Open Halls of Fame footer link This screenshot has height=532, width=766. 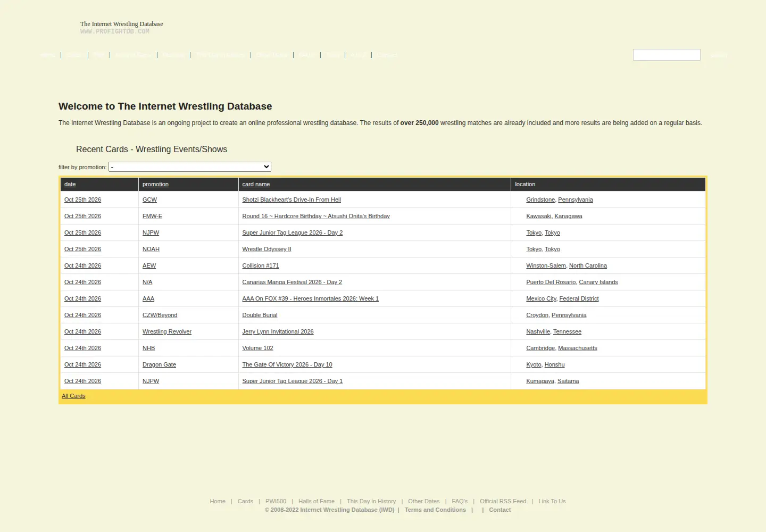(x=317, y=501)
